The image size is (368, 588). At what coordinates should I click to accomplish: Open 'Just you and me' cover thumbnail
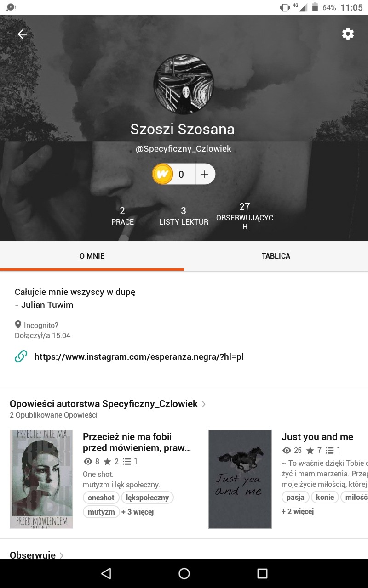(240, 479)
